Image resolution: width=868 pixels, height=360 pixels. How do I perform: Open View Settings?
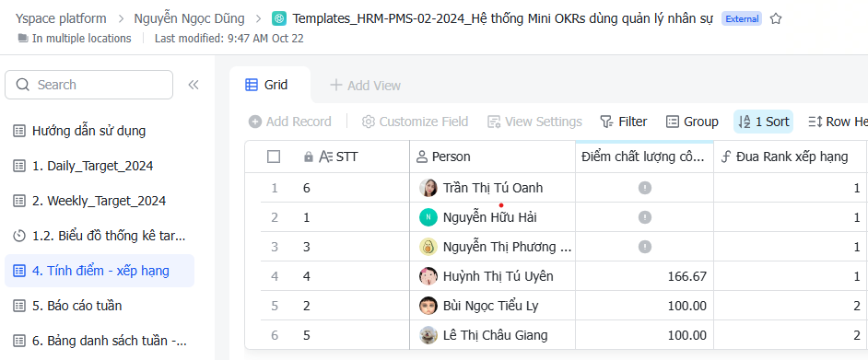pyautogui.click(x=534, y=122)
